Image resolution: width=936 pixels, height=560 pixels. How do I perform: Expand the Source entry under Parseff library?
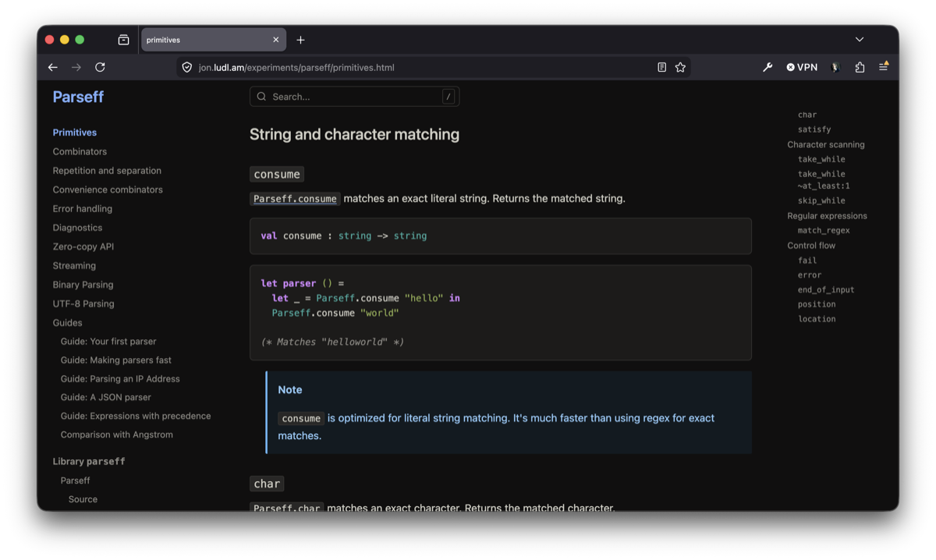[82, 498]
